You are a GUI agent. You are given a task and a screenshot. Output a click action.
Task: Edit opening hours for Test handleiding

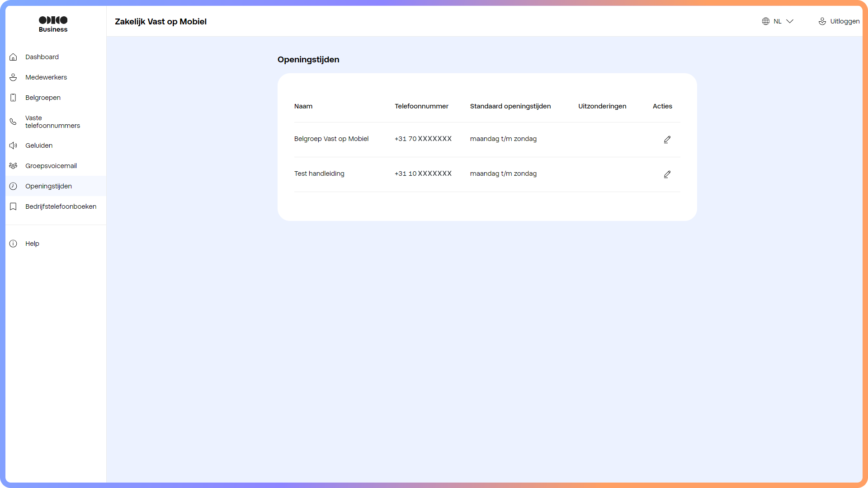click(x=667, y=174)
